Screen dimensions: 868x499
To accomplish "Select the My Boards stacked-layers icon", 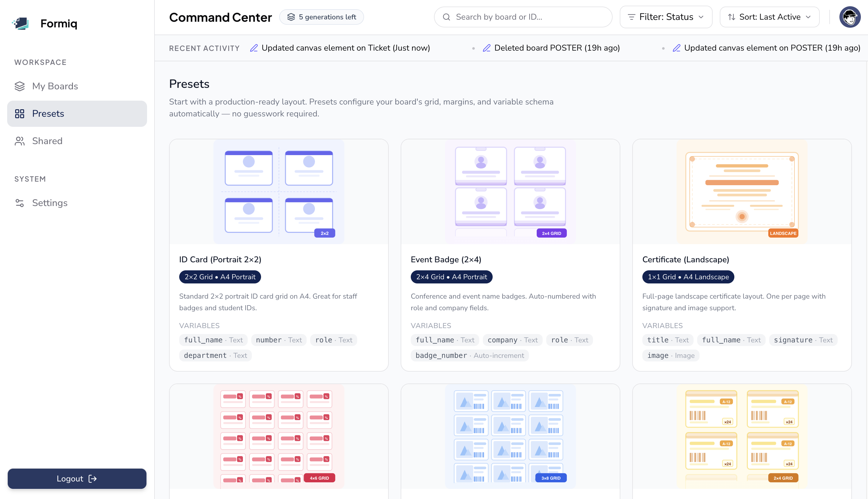I will click(x=20, y=86).
